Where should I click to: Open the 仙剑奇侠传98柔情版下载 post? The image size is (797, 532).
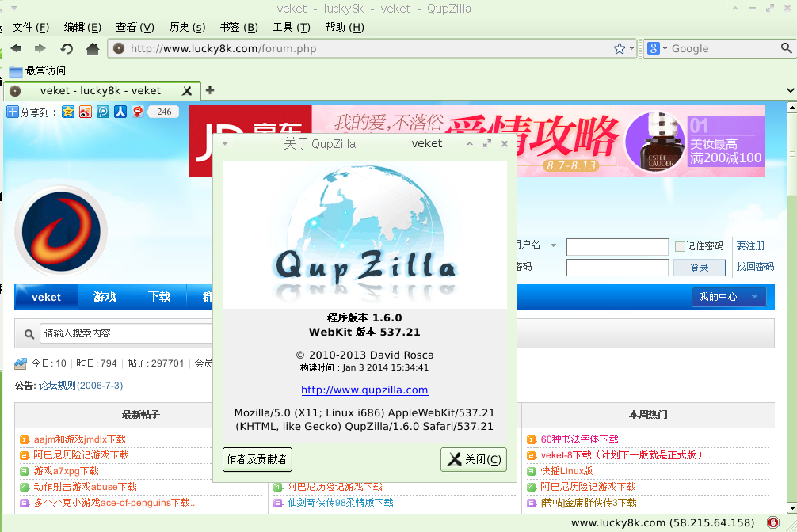pyautogui.click(x=340, y=503)
